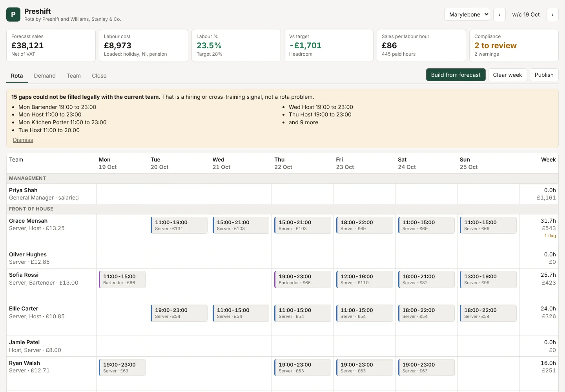Click Jamie Patel team row name

24,342
